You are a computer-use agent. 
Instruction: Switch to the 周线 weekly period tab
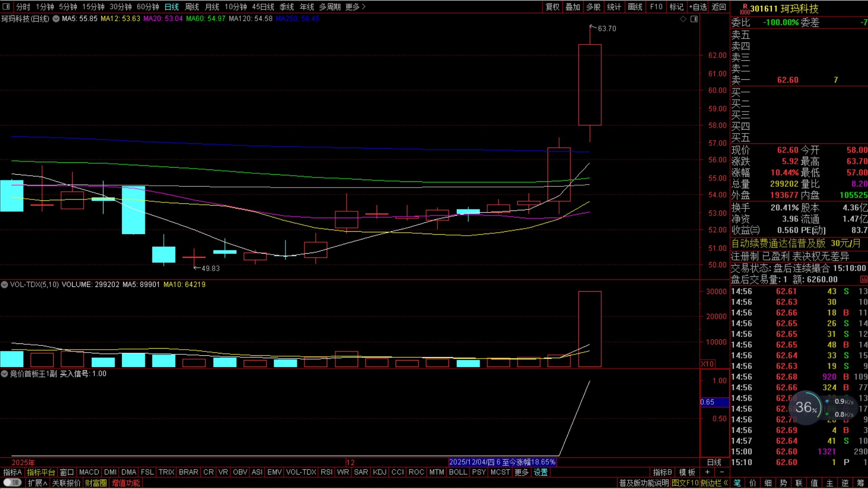[192, 7]
